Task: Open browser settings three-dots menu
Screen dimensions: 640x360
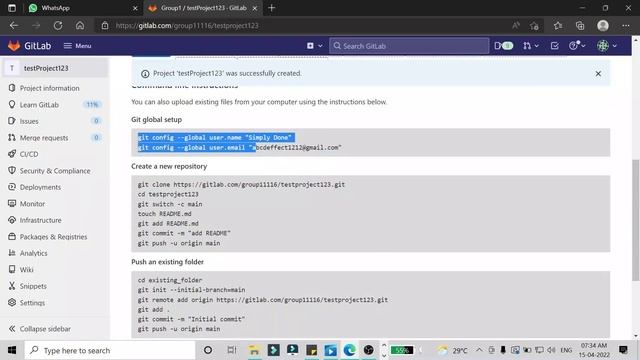Action: (x=626, y=26)
